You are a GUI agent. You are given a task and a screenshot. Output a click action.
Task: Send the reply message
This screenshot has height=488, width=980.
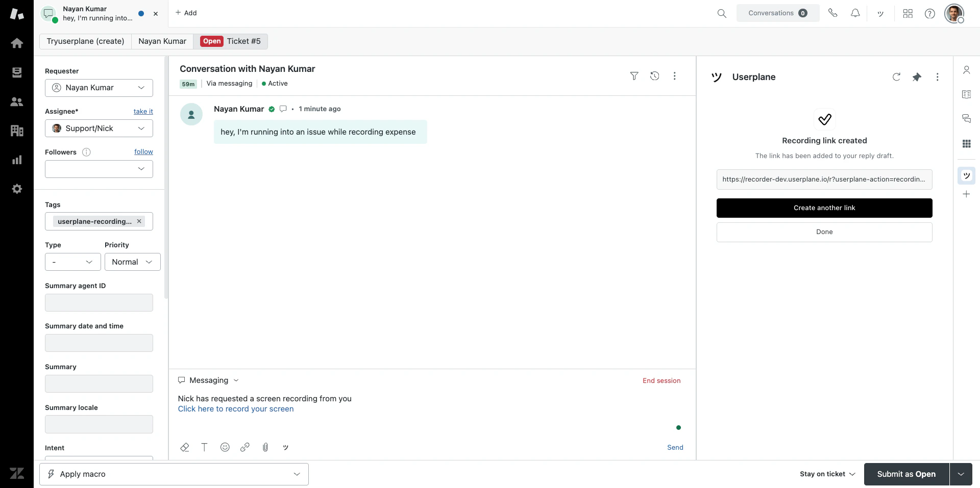(675, 448)
